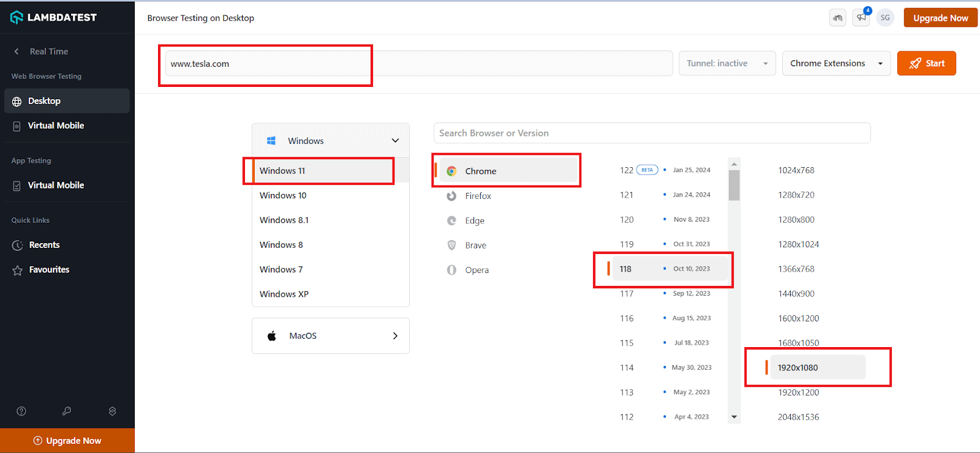Click Upgrade Now in the top bar

tap(940, 18)
